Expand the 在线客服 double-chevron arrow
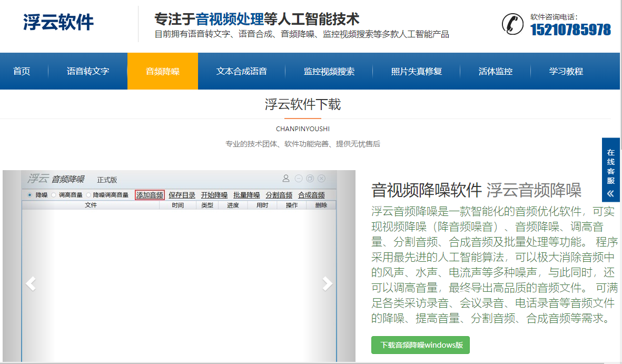The image size is (622, 364). [610, 194]
